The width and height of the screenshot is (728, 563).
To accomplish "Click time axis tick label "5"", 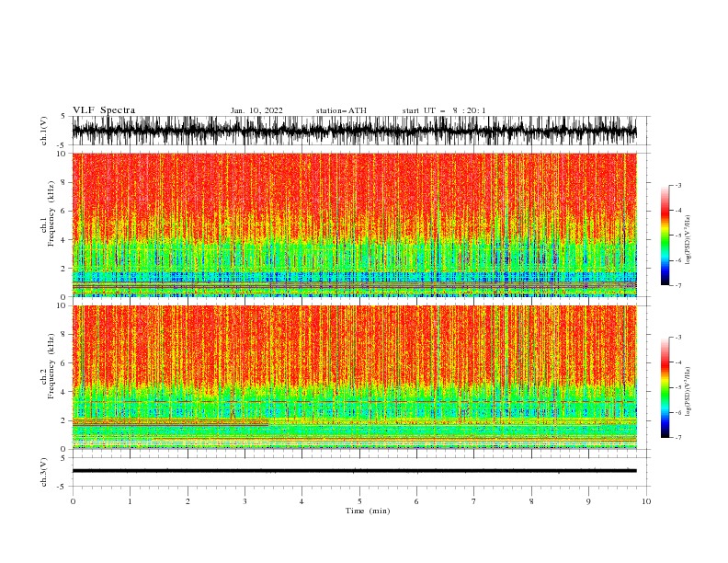I will pyautogui.click(x=359, y=501).
